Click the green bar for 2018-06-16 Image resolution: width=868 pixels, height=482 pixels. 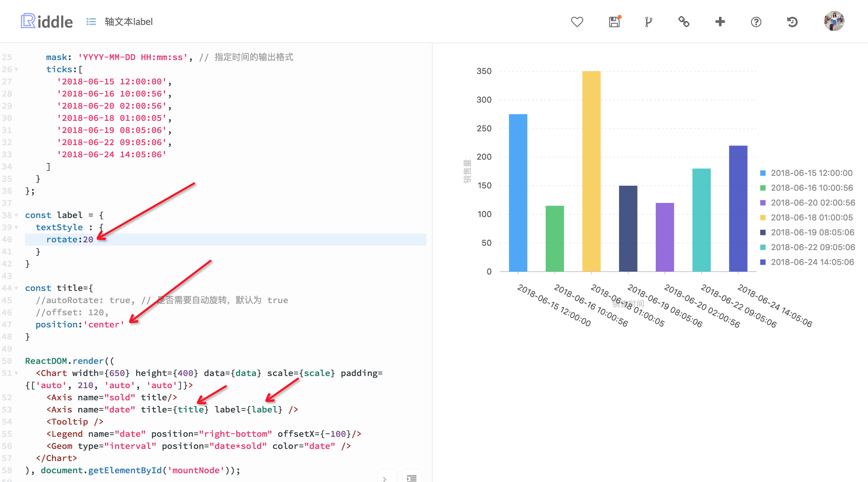(555, 238)
